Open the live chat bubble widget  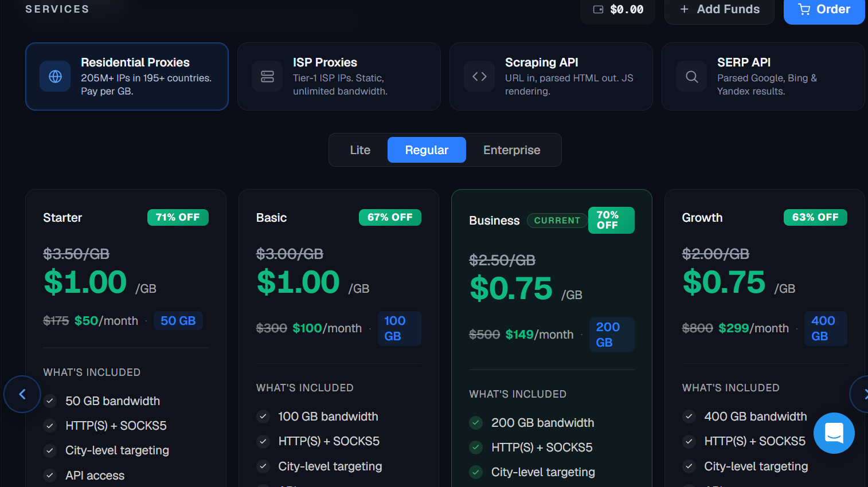tap(834, 433)
